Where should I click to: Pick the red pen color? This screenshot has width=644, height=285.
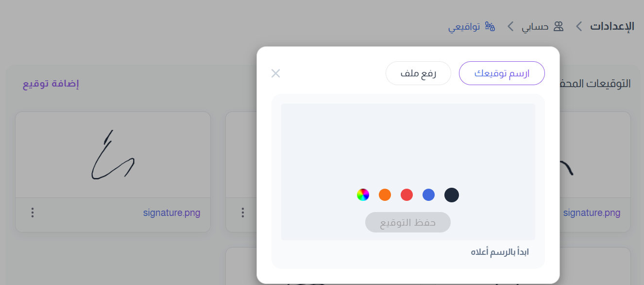click(x=407, y=195)
